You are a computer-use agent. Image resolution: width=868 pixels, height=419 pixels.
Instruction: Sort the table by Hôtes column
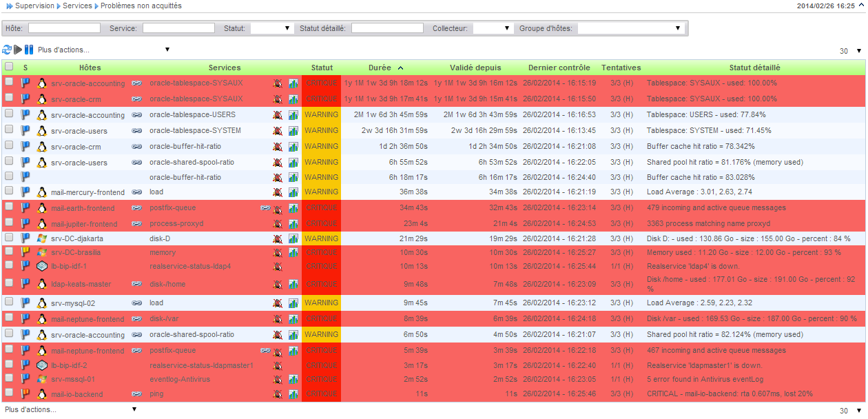(x=90, y=68)
